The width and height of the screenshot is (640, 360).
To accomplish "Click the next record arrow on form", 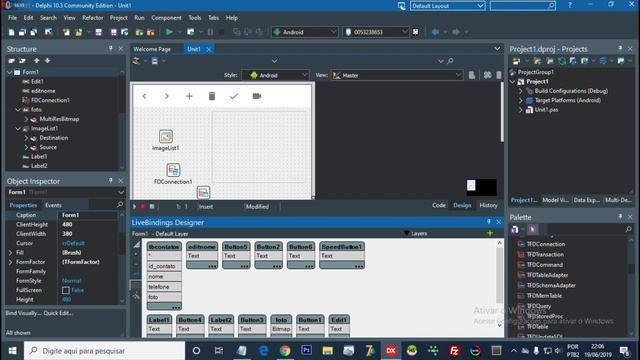I will [x=167, y=96].
